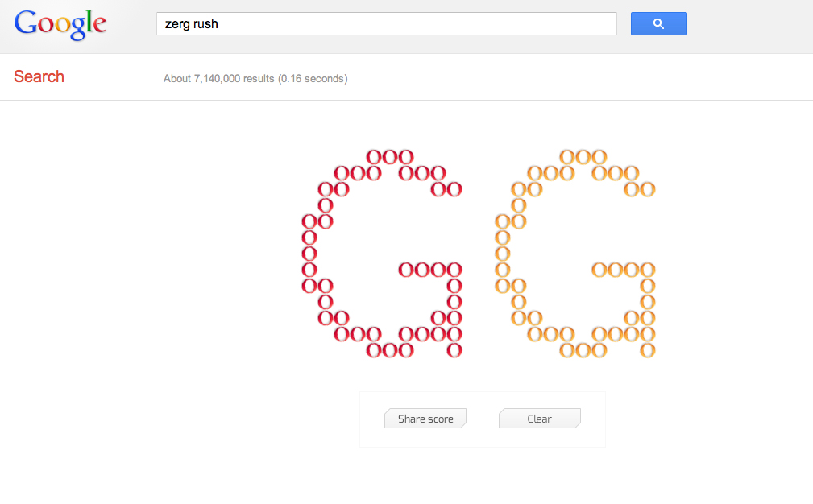Click the large orange G made of O's
813x504 pixels.
coord(575,254)
